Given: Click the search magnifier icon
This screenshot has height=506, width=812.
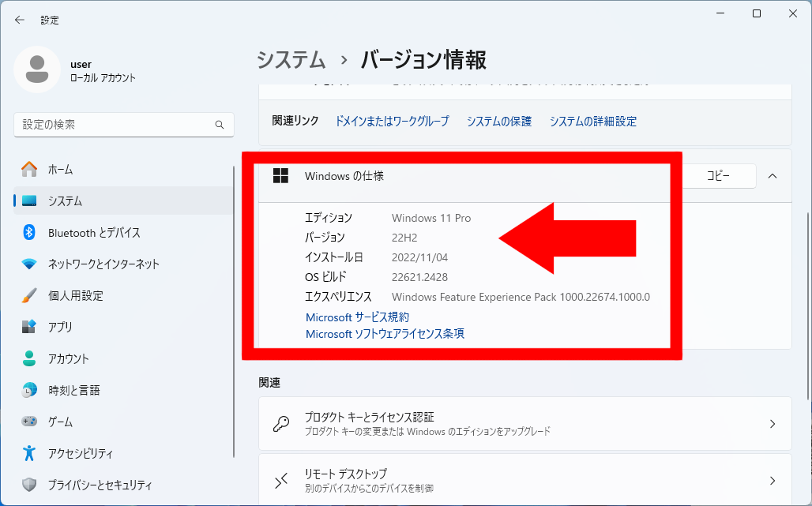Looking at the screenshot, I should [220, 125].
